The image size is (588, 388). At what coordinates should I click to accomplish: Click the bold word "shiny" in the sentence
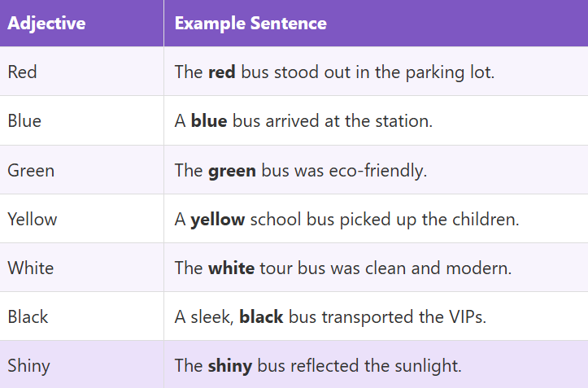230,365
